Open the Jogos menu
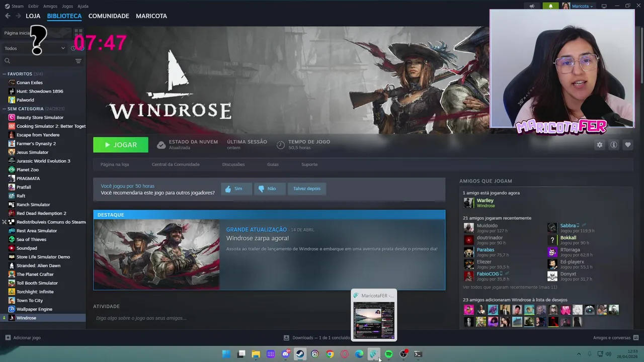This screenshot has width=644, height=362. click(67, 6)
